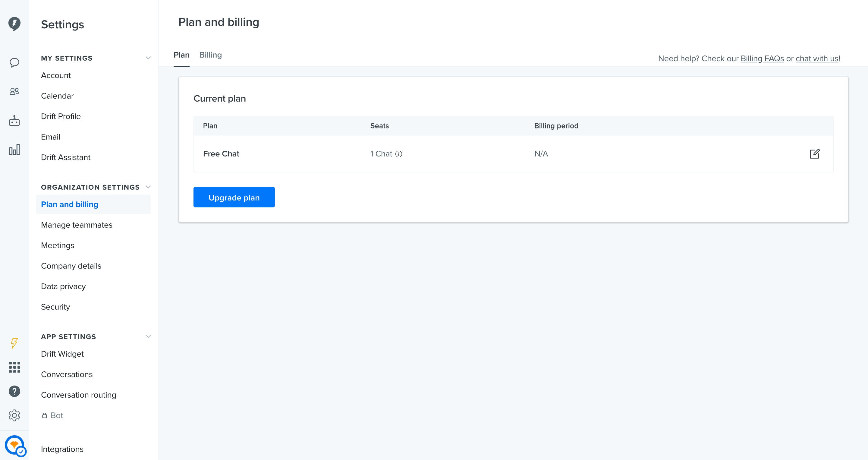Viewport: 868px width, 460px height.
Task: Open the user avatar at bottom left
Action: (x=15, y=446)
